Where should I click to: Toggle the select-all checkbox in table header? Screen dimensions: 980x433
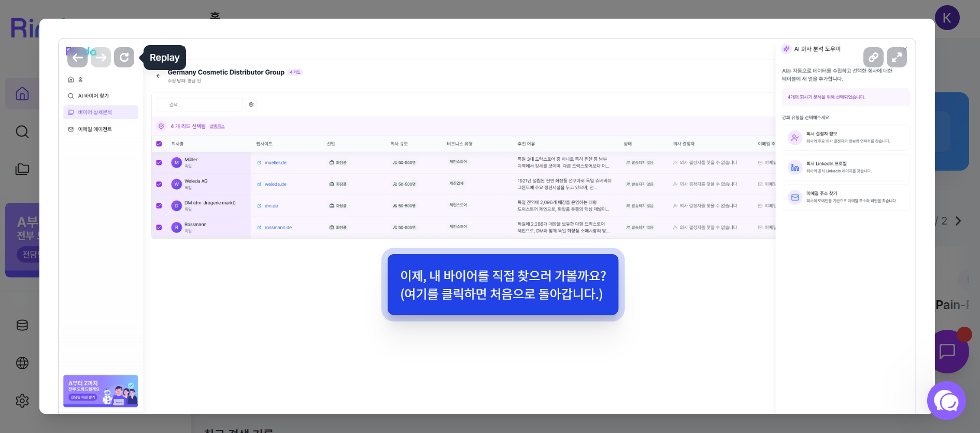pyautogui.click(x=159, y=144)
